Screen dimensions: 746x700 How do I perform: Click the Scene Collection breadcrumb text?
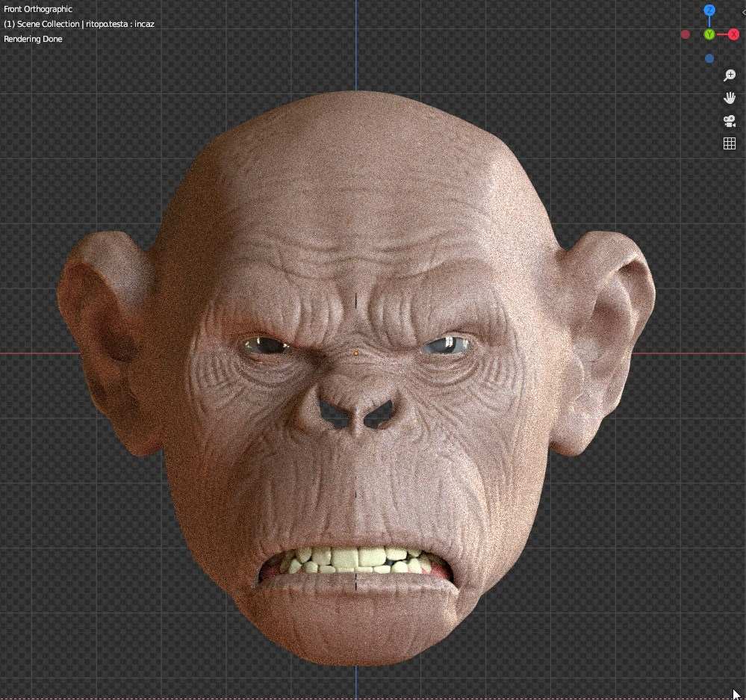coord(45,23)
